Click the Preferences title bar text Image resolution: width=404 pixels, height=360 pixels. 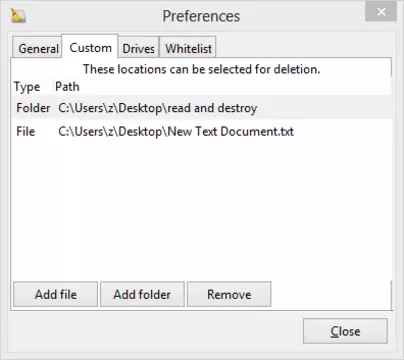click(201, 16)
